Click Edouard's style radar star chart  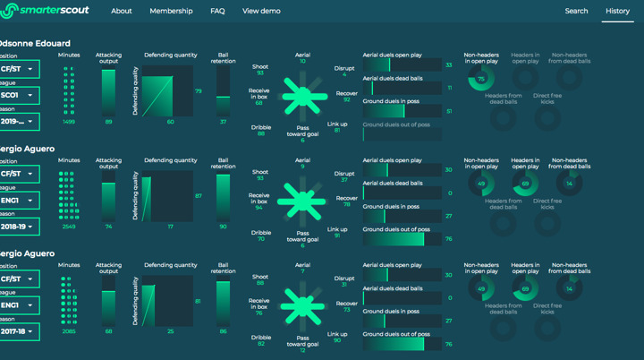click(x=302, y=97)
